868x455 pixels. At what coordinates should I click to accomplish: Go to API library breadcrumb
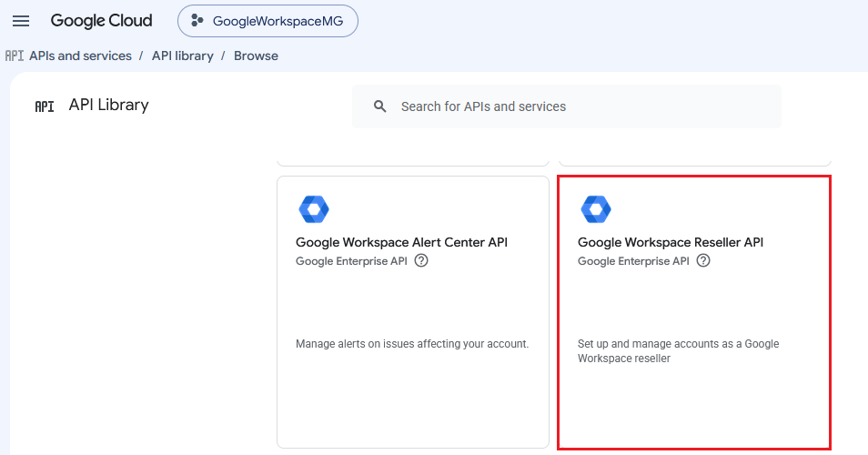(183, 56)
